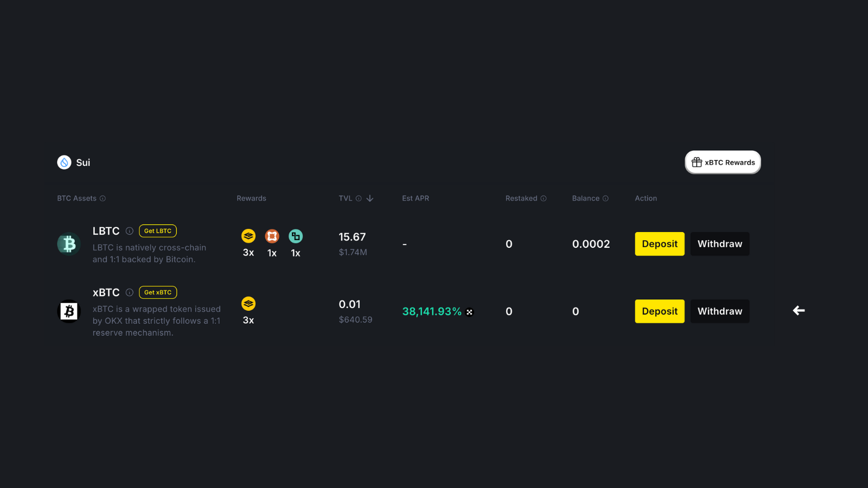868x488 pixels.
Task: Deposit xBTC
Action: click(x=660, y=311)
